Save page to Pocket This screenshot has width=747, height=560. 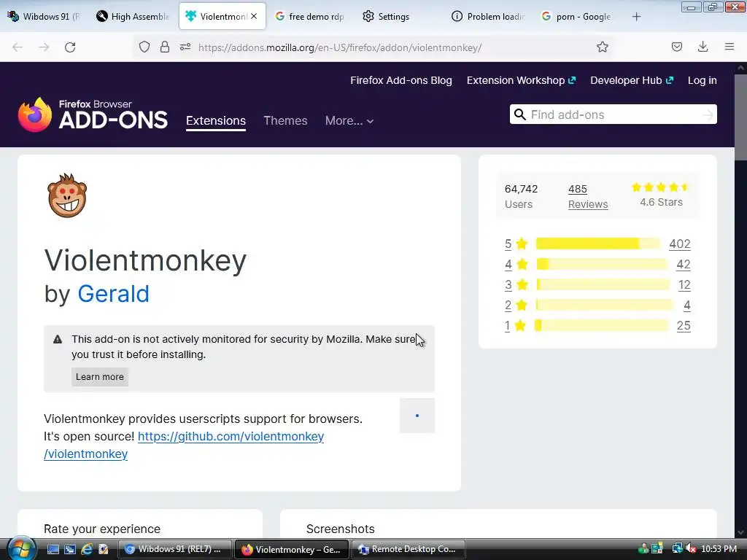coord(676,47)
